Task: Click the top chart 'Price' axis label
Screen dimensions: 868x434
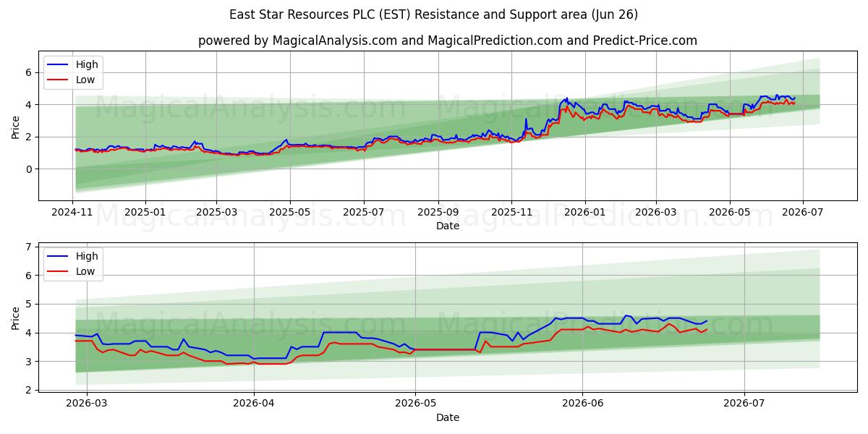Action: tap(15, 127)
